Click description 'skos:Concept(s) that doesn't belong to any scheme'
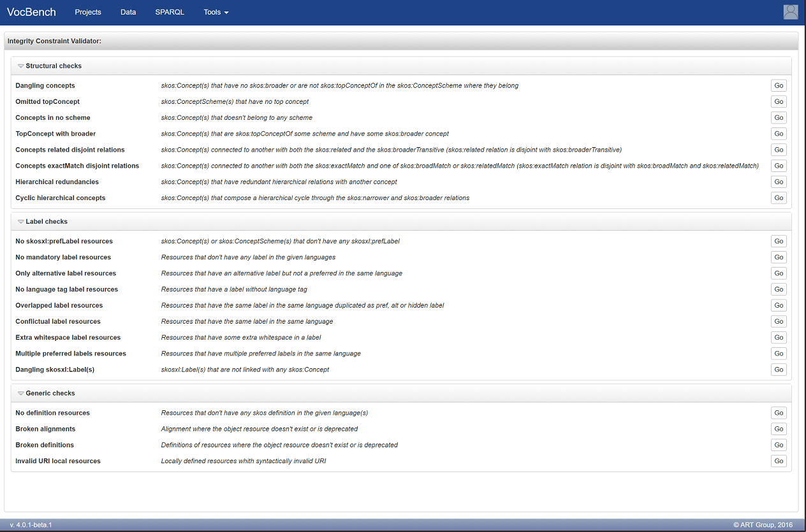The width and height of the screenshot is (806, 532). coord(237,117)
